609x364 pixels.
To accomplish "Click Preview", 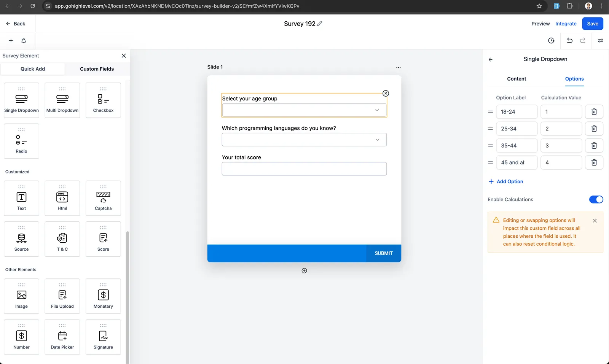I will pyautogui.click(x=540, y=24).
